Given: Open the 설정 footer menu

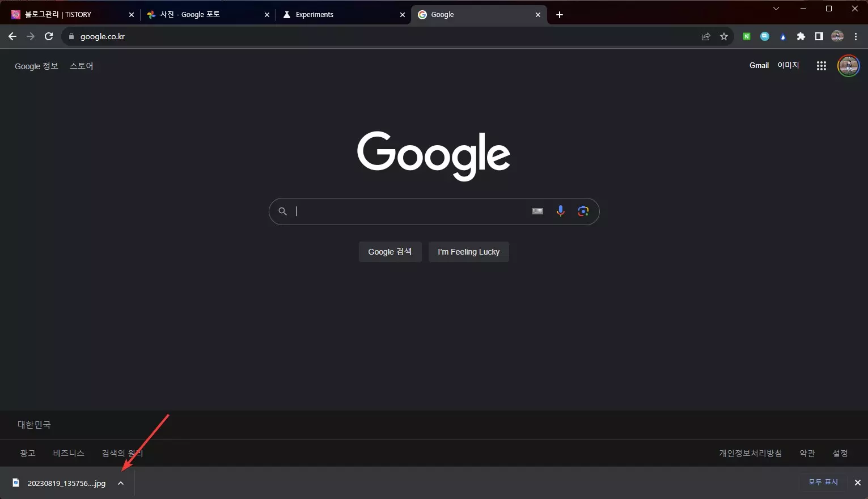Looking at the screenshot, I should 840,453.
